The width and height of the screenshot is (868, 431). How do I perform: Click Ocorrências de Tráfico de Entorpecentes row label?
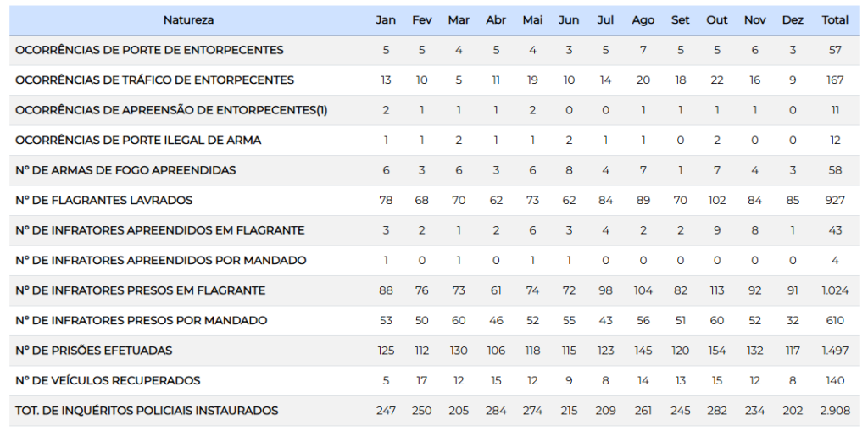[x=154, y=80]
